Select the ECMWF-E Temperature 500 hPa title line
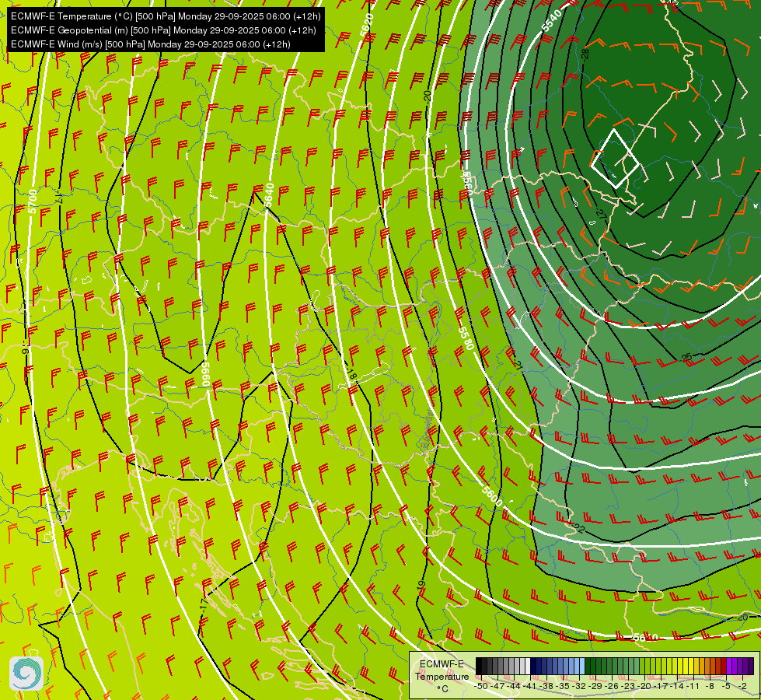761x700 pixels. [166, 16]
